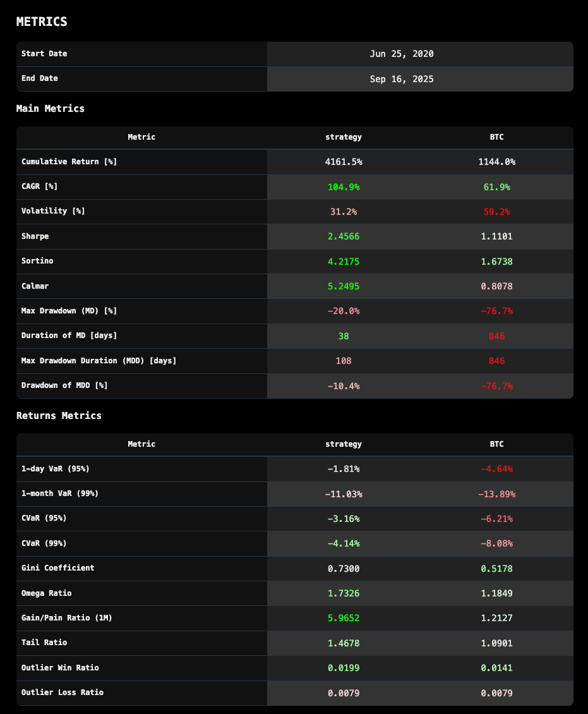The image size is (588, 714).
Task: Click the End Date value Sep 16, 2025
Action: pos(402,79)
